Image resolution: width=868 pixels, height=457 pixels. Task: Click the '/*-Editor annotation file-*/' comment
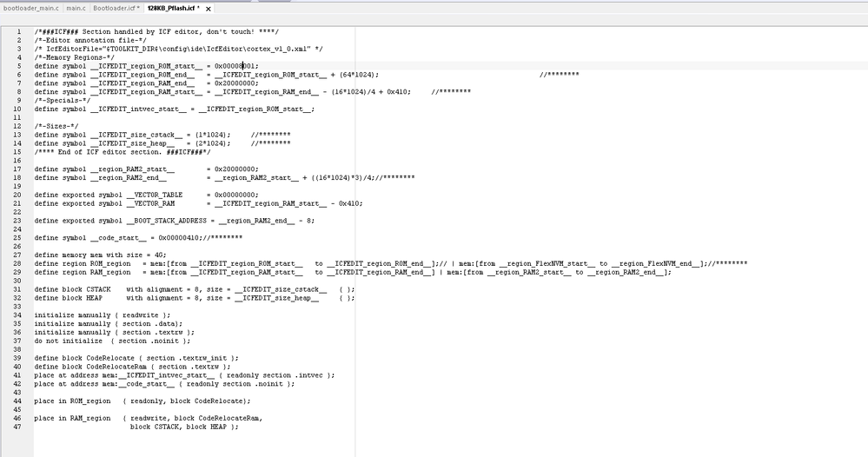click(90, 40)
